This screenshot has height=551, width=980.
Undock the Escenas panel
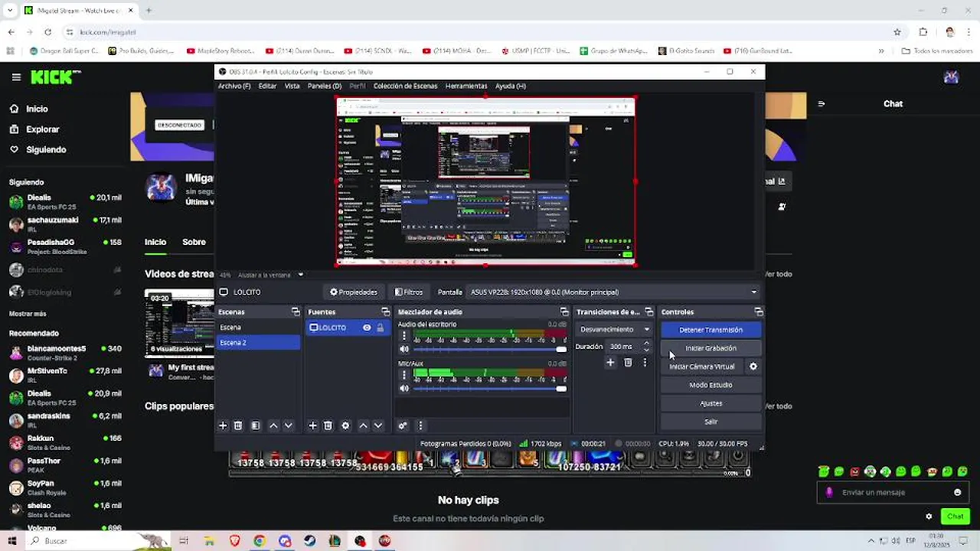pyautogui.click(x=296, y=312)
